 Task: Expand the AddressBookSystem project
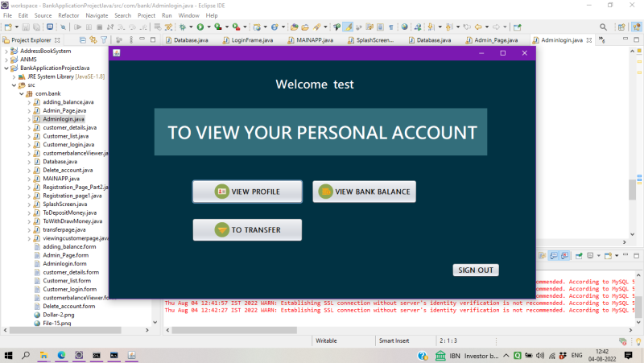tap(6, 51)
